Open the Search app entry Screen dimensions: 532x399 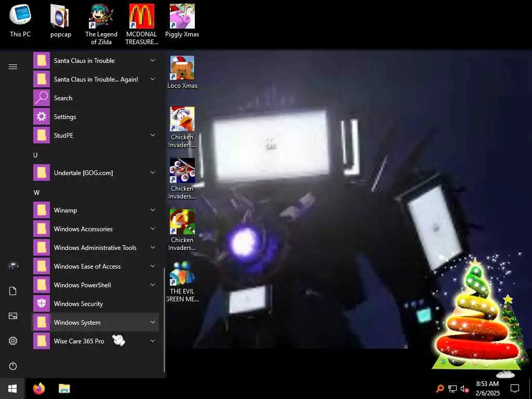[96, 98]
